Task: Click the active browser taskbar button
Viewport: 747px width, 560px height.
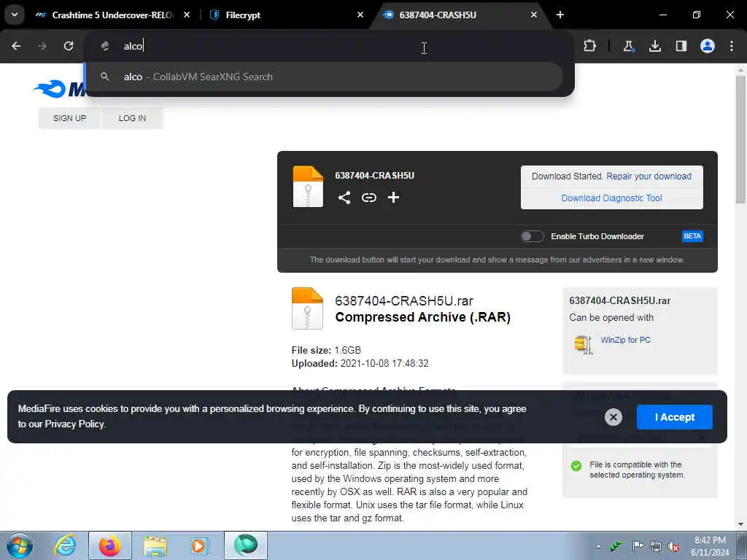Action: coord(245,545)
